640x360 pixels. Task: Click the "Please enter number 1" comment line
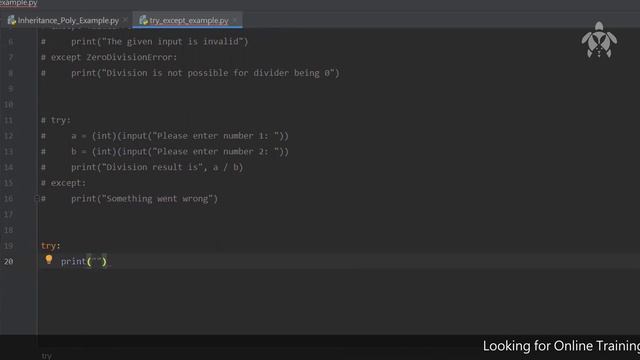coord(164,136)
